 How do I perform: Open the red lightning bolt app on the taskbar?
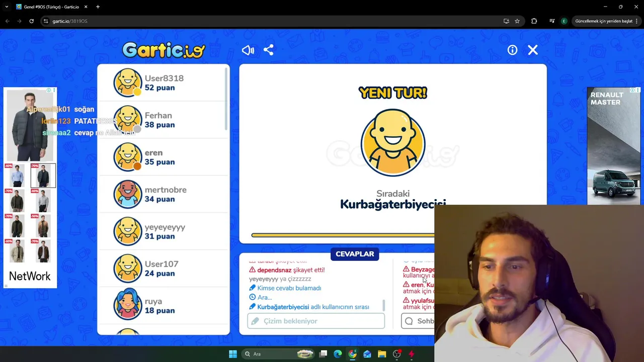(x=411, y=354)
